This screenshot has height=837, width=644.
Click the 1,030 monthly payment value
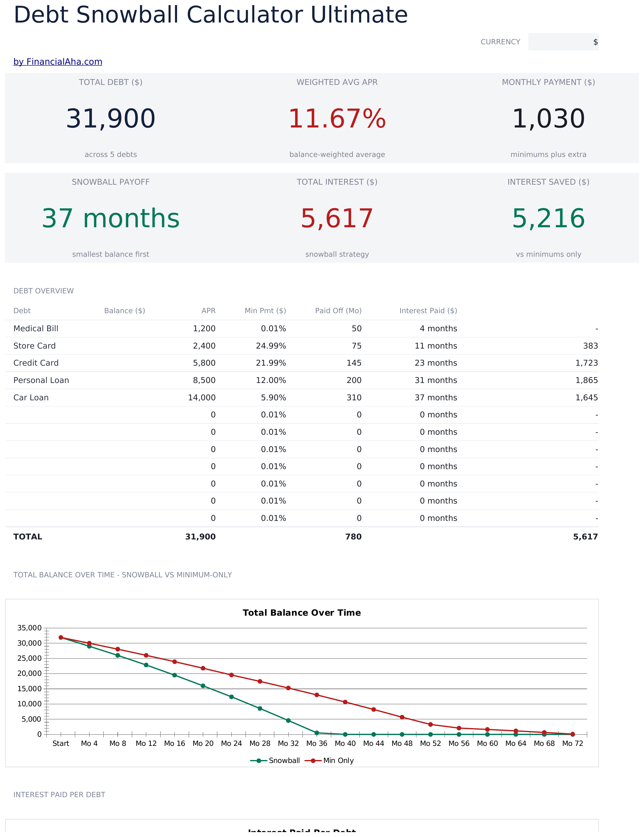coord(548,118)
